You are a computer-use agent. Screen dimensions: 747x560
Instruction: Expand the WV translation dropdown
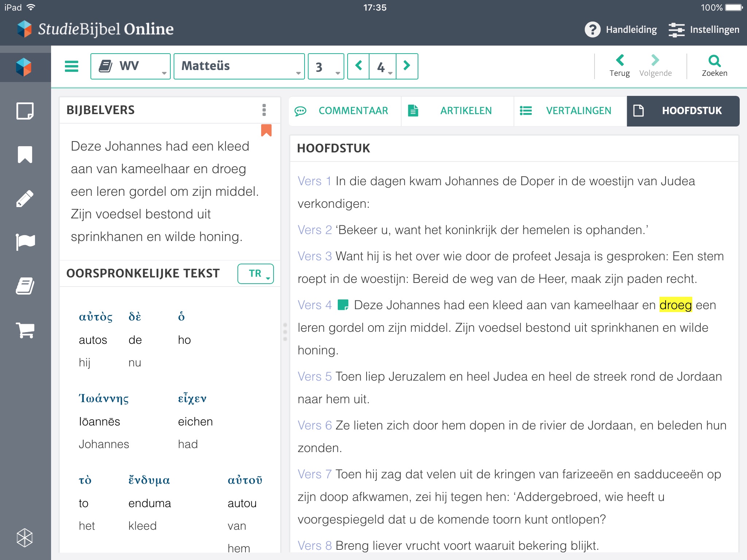[130, 66]
